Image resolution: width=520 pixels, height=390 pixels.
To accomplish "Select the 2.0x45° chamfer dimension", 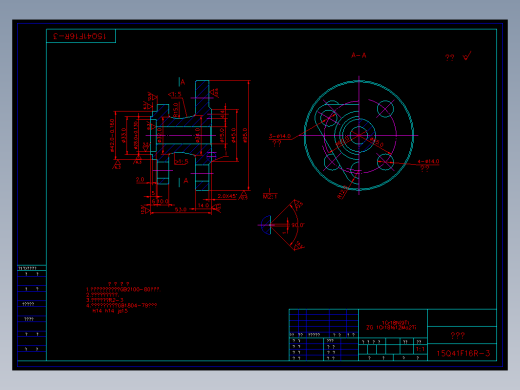I will [x=227, y=196].
